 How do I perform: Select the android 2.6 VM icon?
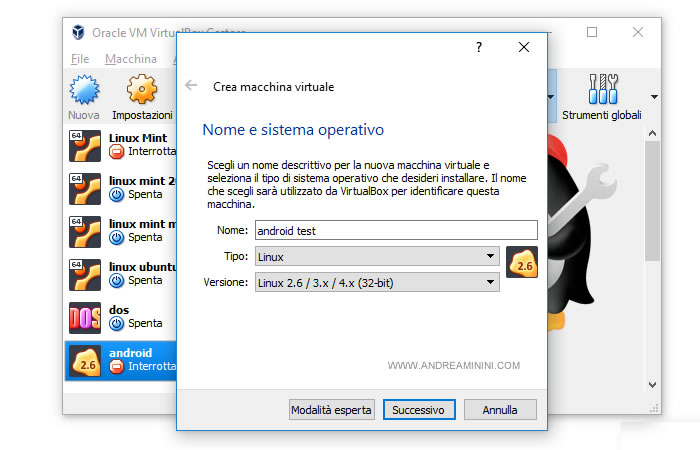[85, 361]
